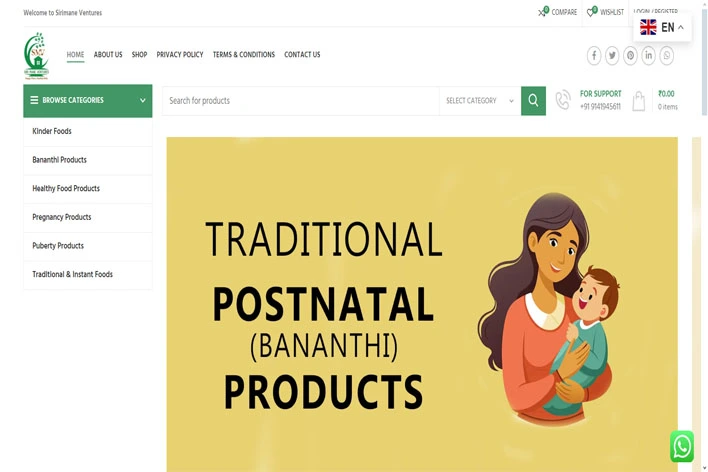Expand the EN language selector
Screen dimensions: 708x472
662,28
